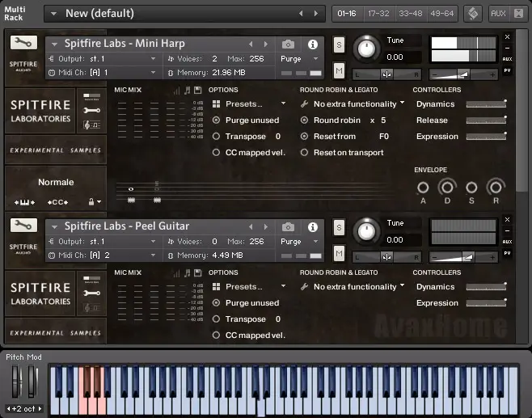Viewport: 532px width, 418px height.
Task: Click Mini Harp AUX button on right strip
Action: tap(507, 59)
